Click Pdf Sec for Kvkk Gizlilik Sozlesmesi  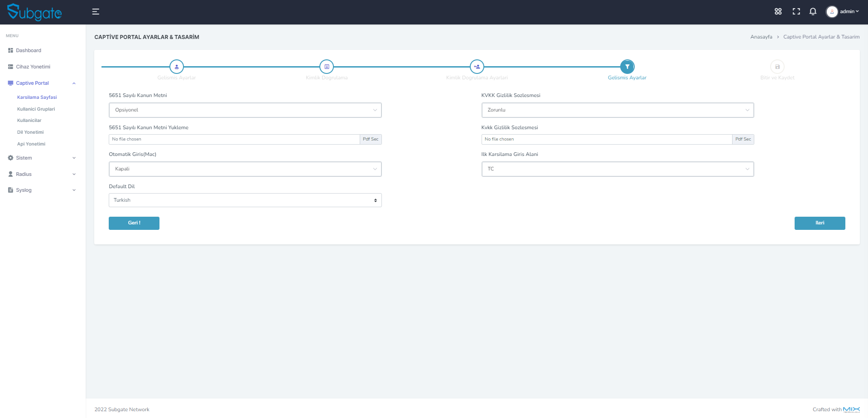tap(743, 139)
